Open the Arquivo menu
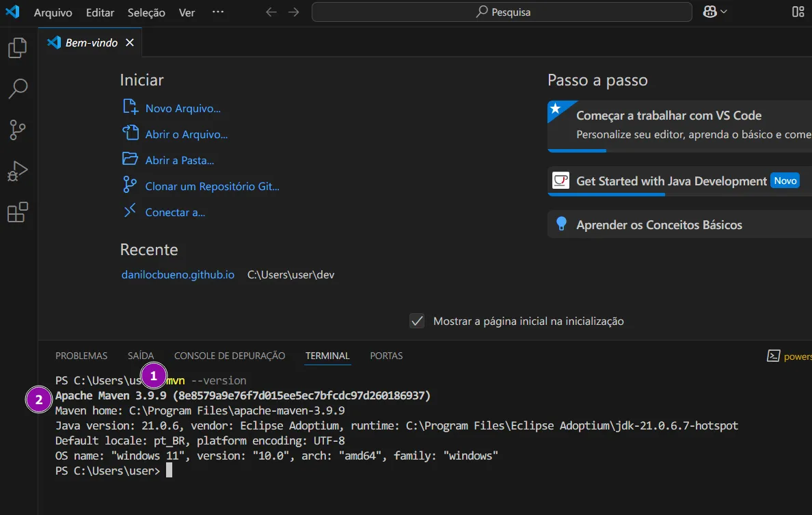Viewport: 812px width, 515px height. point(53,12)
